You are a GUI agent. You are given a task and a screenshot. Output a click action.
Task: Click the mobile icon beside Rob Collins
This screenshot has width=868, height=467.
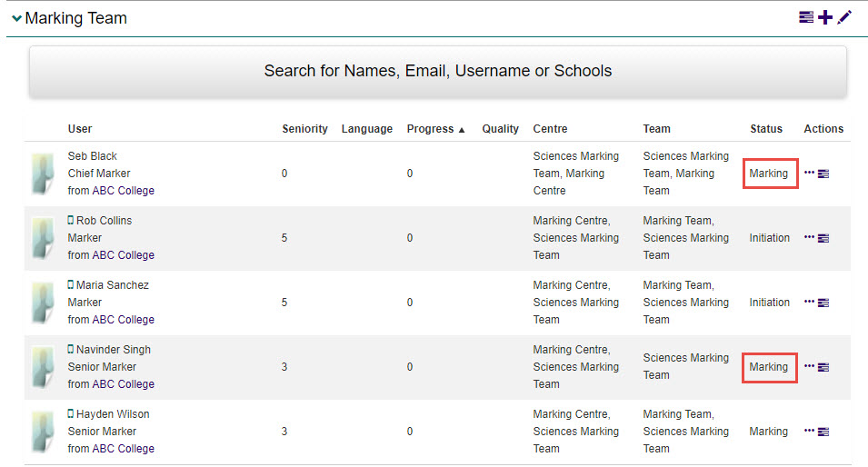pos(71,221)
